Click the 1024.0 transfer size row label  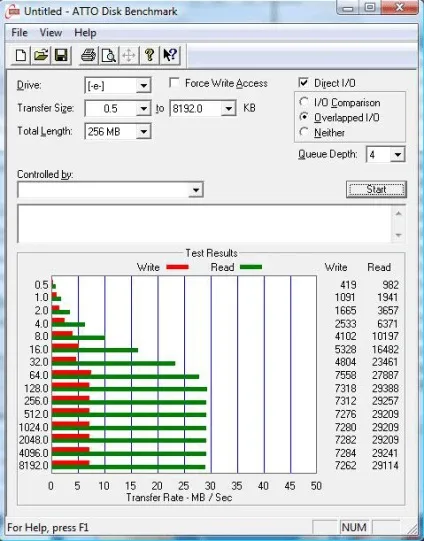33,427
